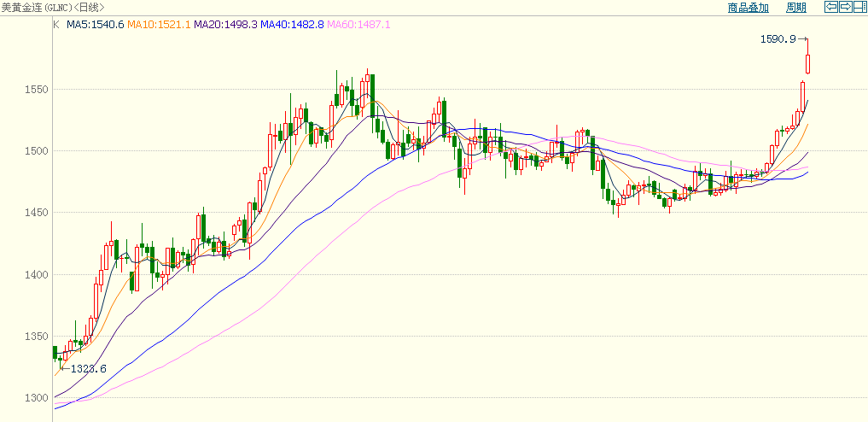Open the 商品叠加 overlay link

click(748, 8)
